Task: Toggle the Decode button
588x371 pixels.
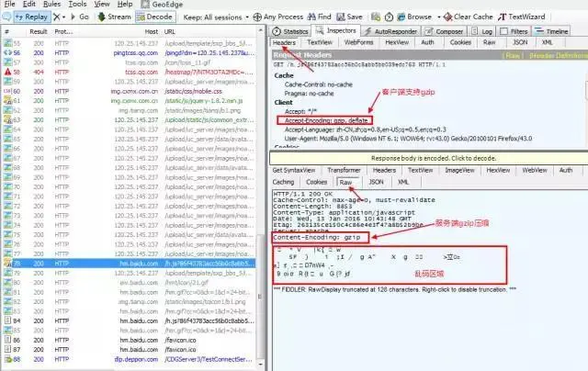Action: point(154,17)
